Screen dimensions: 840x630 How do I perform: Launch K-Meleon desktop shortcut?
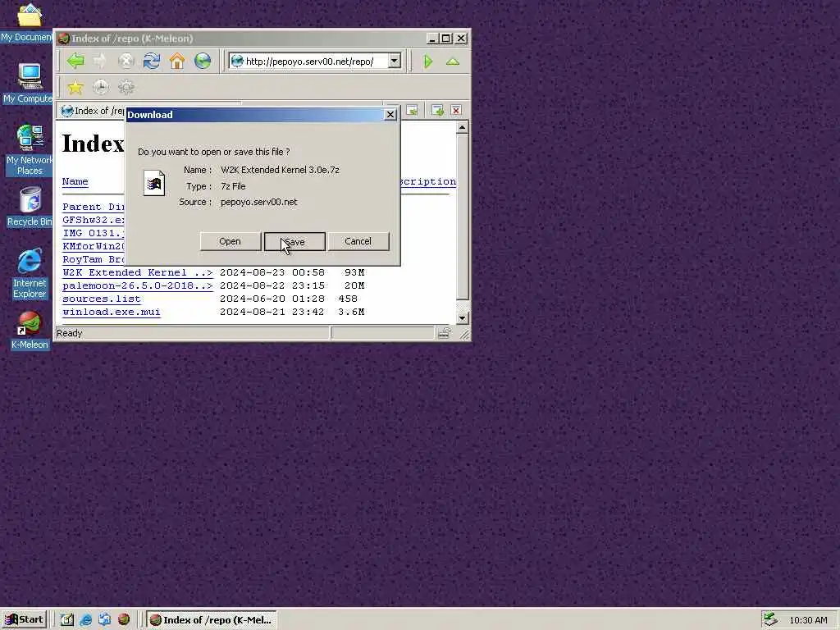30,331
